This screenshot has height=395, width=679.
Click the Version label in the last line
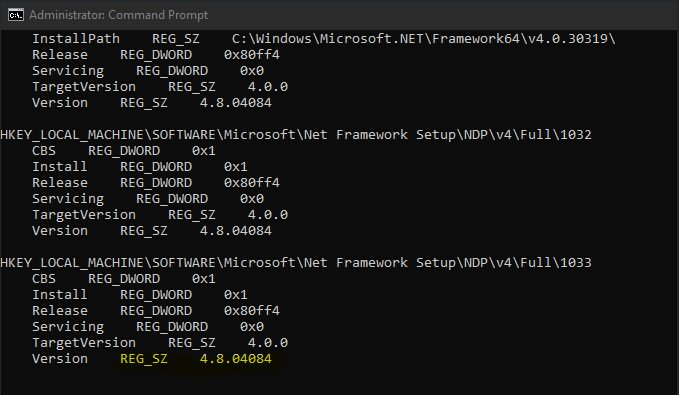(60, 359)
